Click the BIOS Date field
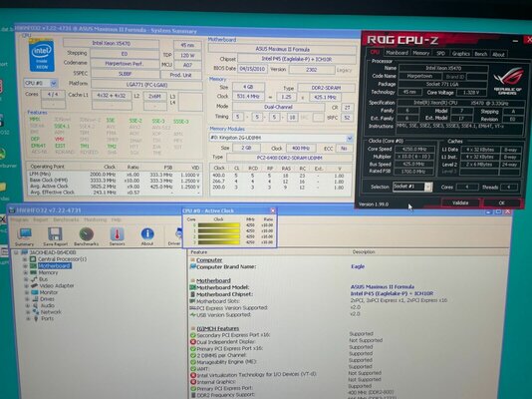The image size is (532, 399). [x=253, y=69]
